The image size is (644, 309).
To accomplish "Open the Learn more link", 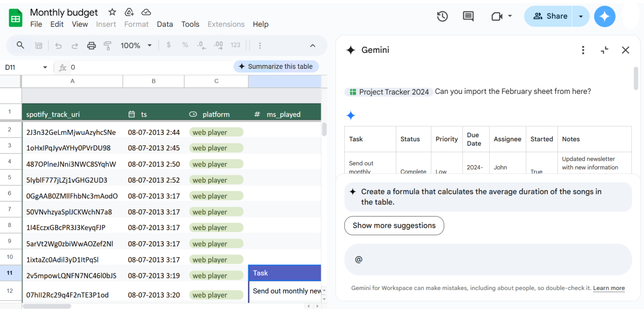I will coord(609,288).
